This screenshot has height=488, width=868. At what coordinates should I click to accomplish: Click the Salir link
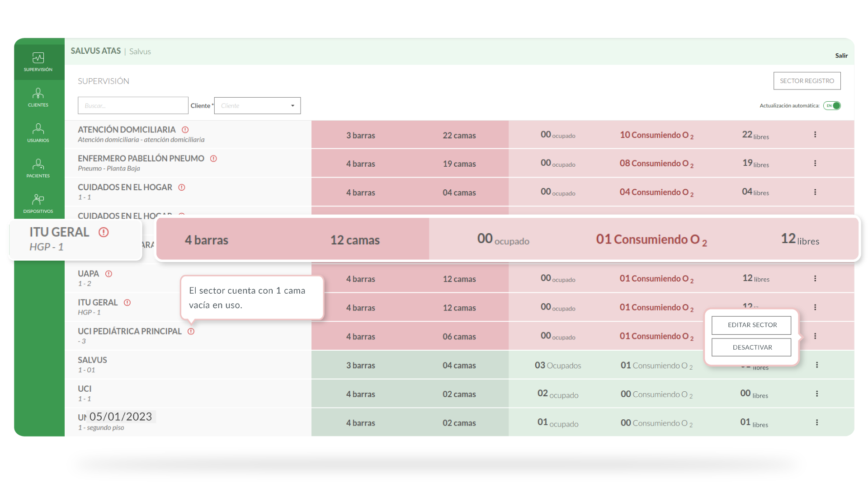coord(841,56)
